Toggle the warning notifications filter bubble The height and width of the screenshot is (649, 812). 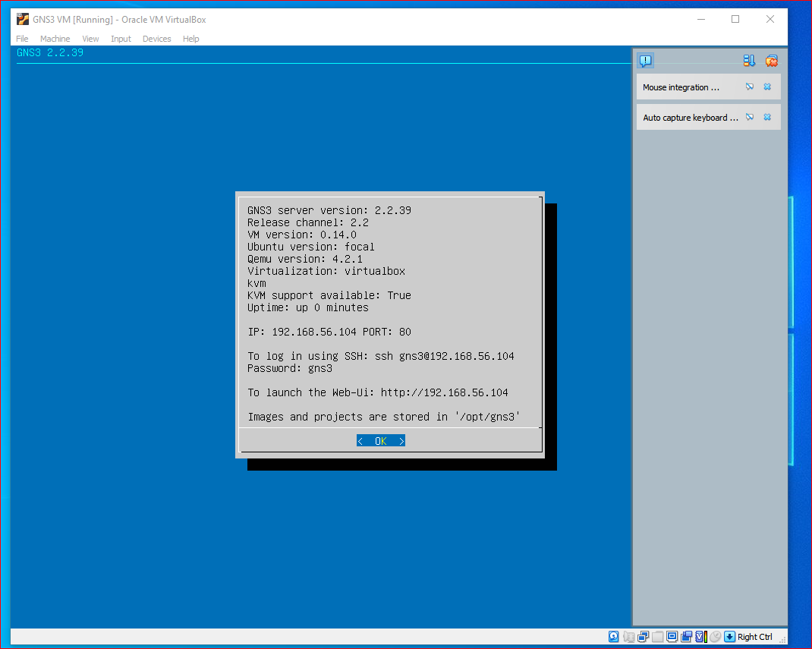point(646,61)
